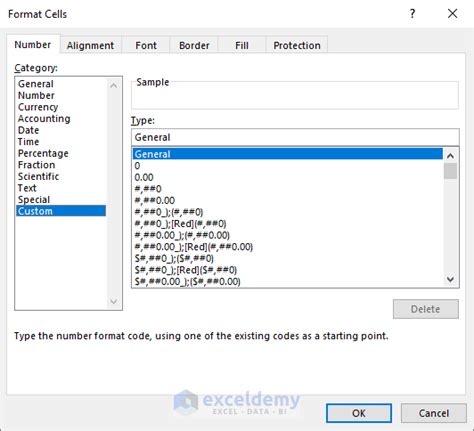Select format #,##0_);(#,##0)
This screenshot has height=431, width=474.
(288, 212)
